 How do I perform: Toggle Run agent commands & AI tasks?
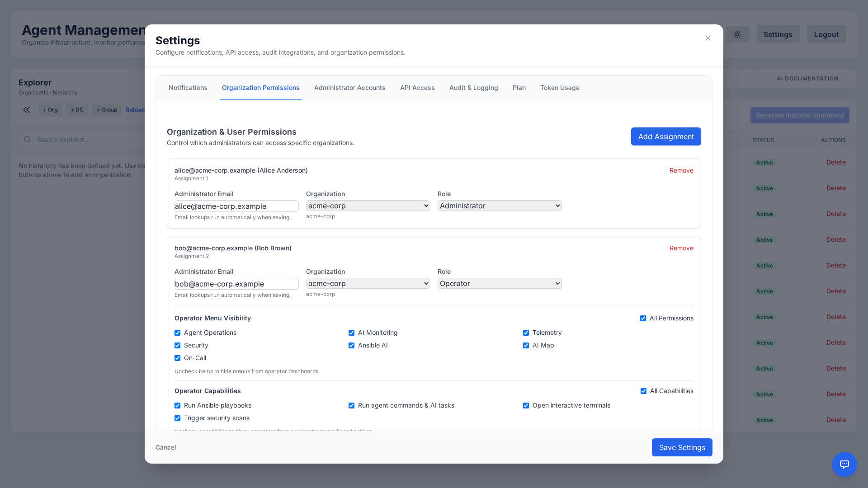(351, 406)
